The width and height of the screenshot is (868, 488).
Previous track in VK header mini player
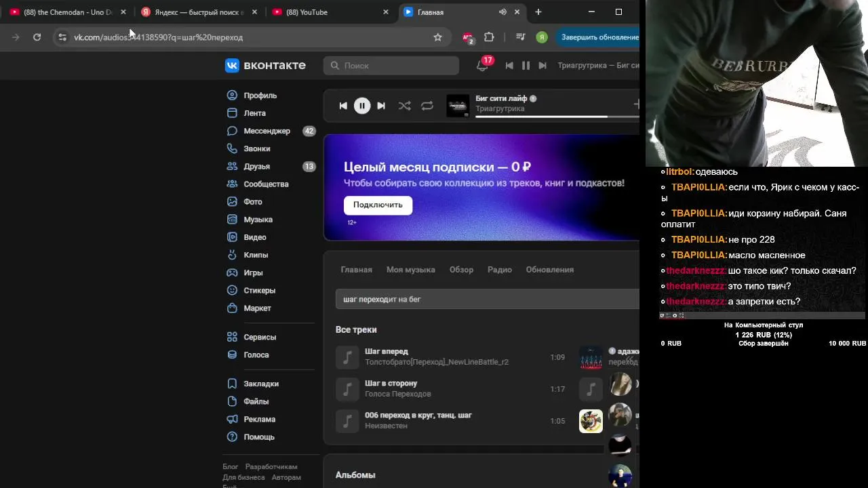pos(509,66)
